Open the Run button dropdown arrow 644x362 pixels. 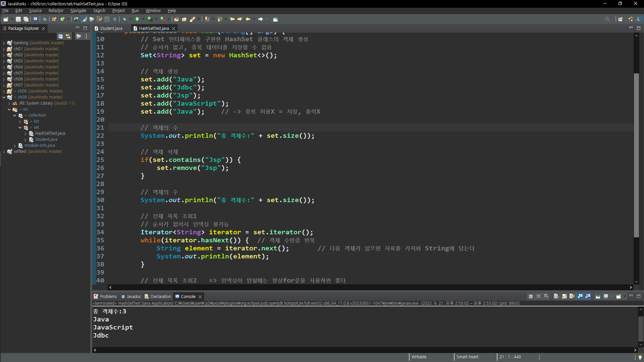pyautogui.click(x=143, y=19)
